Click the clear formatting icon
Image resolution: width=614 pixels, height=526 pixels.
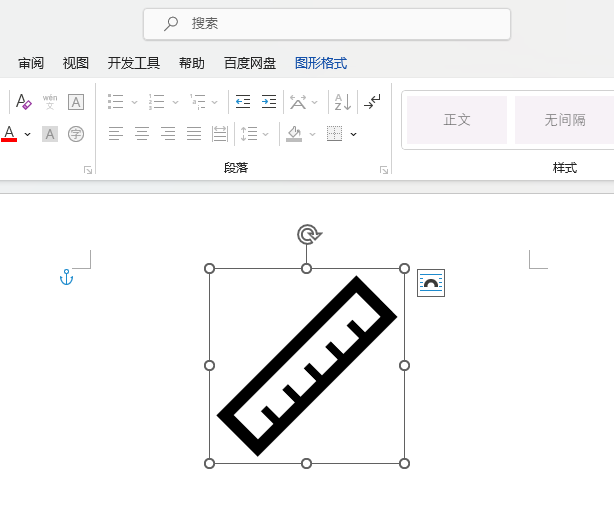(x=23, y=102)
